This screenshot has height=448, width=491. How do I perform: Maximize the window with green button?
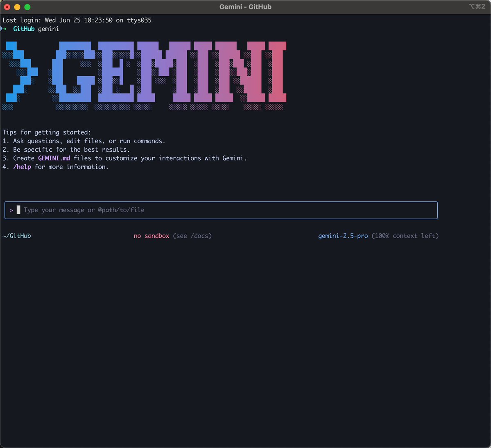tap(27, 7)
